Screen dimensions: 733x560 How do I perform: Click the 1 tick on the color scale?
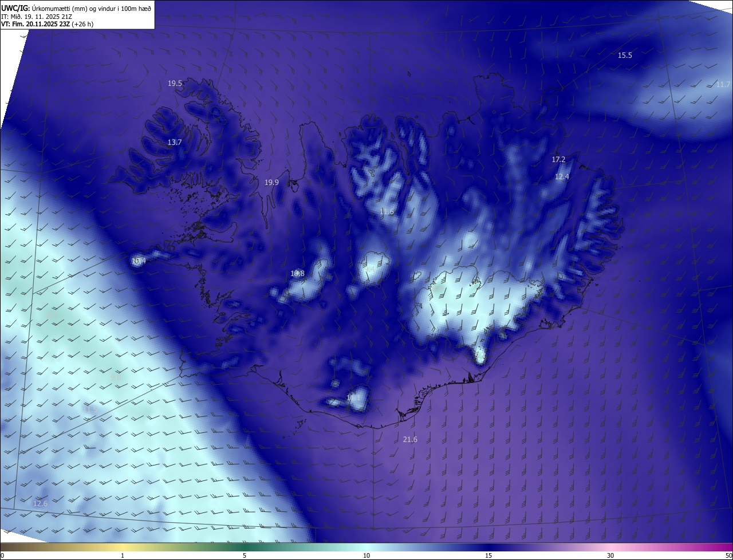click(123, 556)
